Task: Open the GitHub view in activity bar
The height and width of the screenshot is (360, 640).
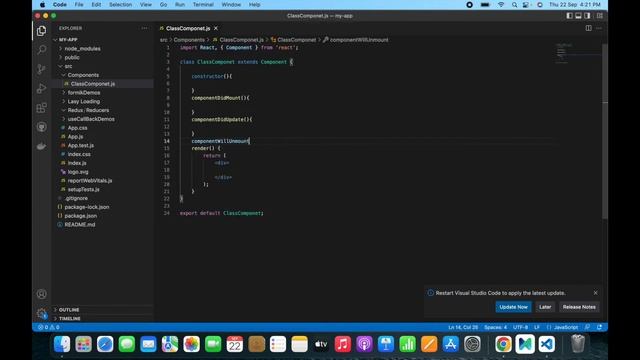Action: click(x=41, y=127)
